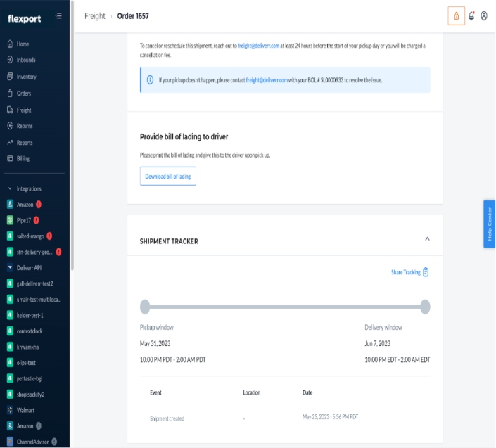This screenshot has height=448, width=496.
Task: Click salted-mango alert badge
Action: (x=49, y=236)
